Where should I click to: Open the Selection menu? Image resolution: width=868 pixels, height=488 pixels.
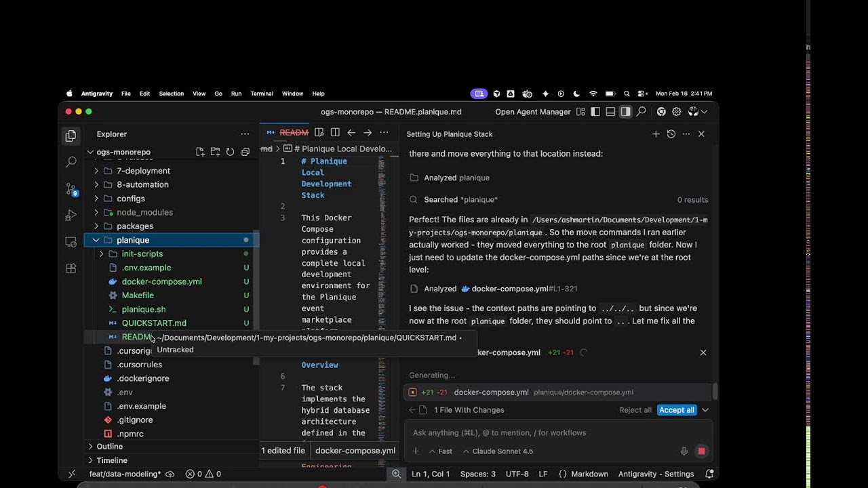click(172, 94)
